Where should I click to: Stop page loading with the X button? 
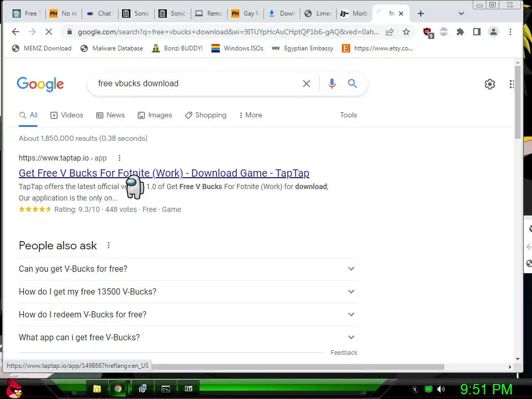pos(48,32)
